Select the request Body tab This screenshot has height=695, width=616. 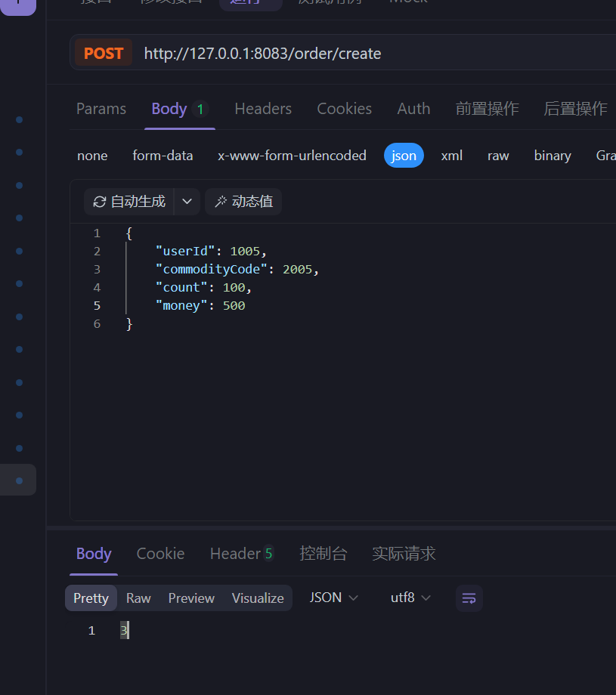click(180, 109)
